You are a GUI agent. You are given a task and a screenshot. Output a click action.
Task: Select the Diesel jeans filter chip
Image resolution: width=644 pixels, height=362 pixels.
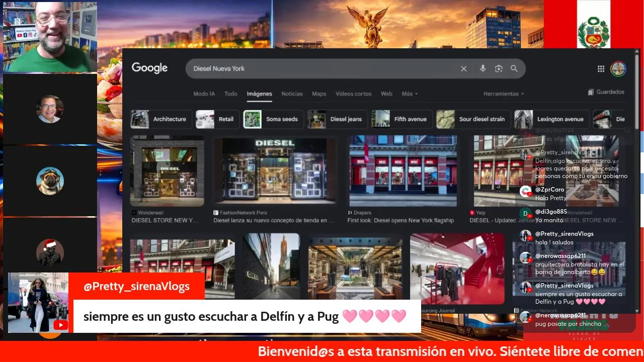click(x=337, y=119)
